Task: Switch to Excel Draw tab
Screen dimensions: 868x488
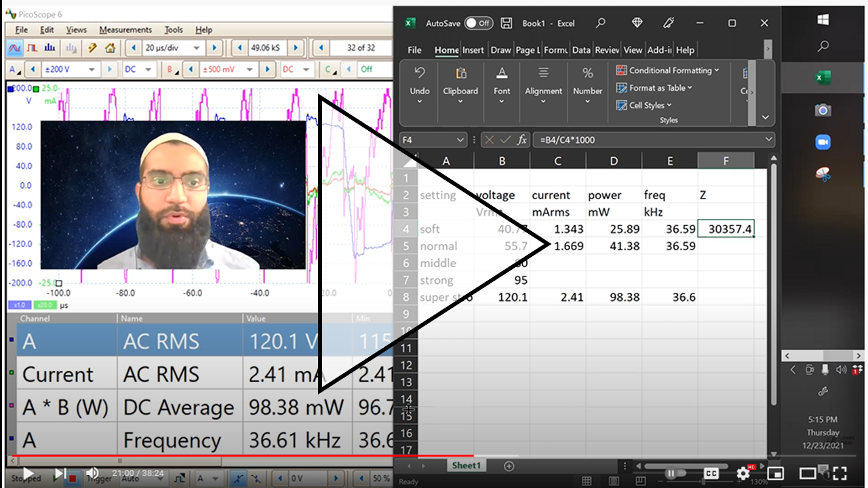Action: click(x=501, y=50)
